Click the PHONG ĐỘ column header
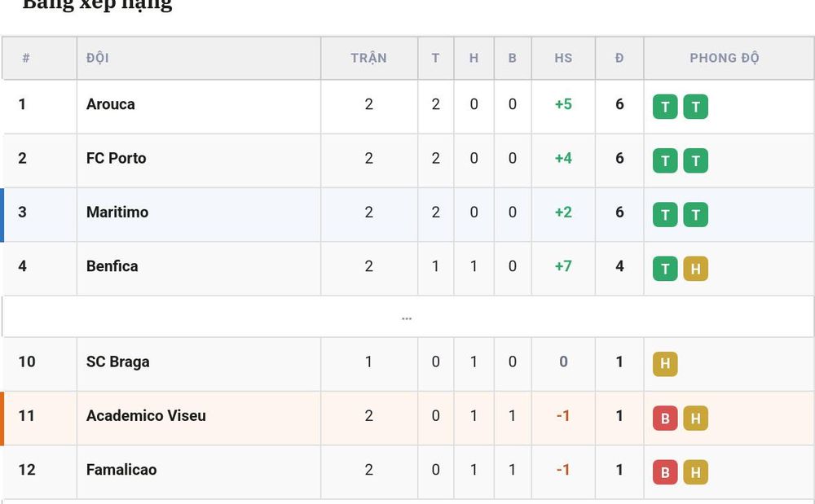815x504 pixels. (x=725, y=58)
